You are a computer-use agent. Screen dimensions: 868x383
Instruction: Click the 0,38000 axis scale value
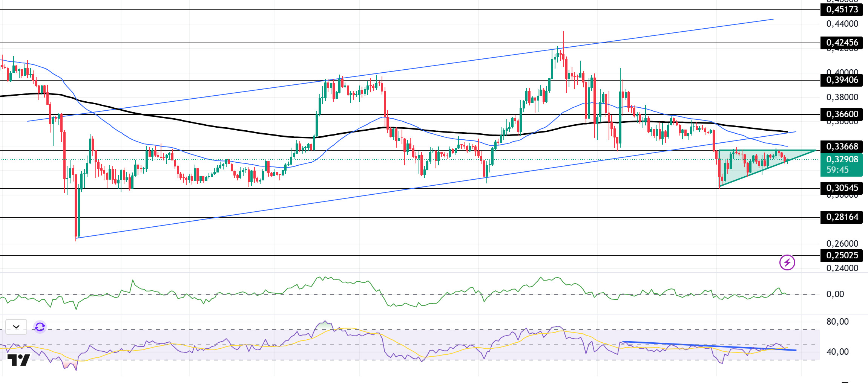pos(842,97)
